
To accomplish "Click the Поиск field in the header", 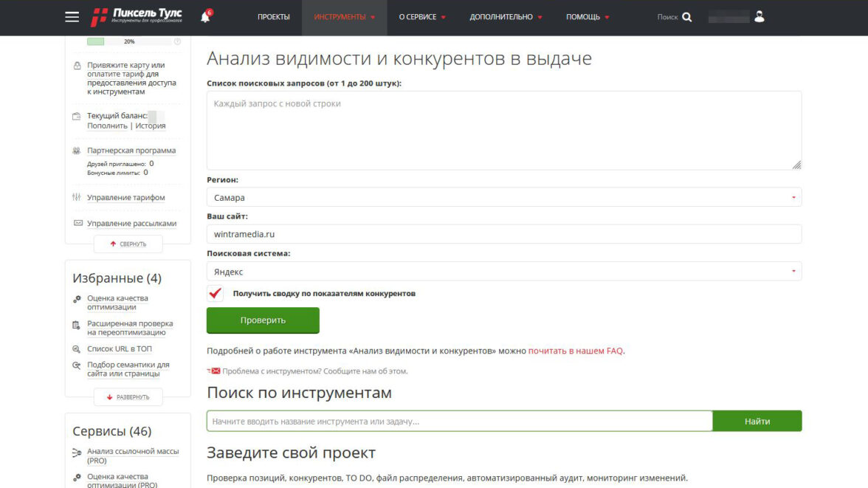I will [667, 17].
